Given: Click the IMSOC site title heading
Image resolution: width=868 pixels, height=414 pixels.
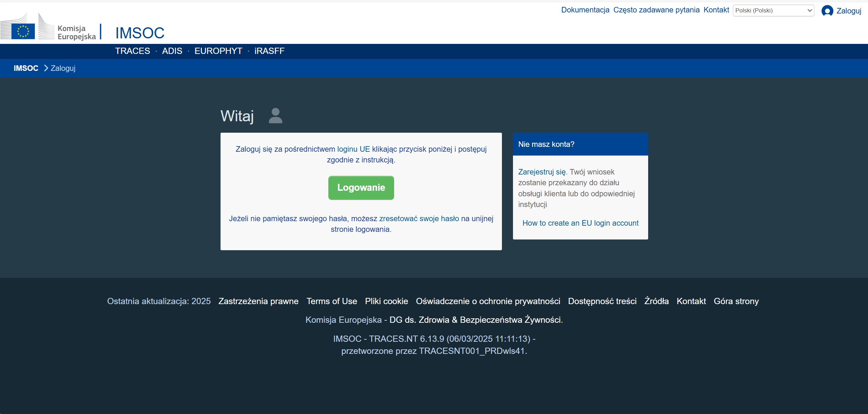Looking at the screenshot, I should (x=140, y=33).
